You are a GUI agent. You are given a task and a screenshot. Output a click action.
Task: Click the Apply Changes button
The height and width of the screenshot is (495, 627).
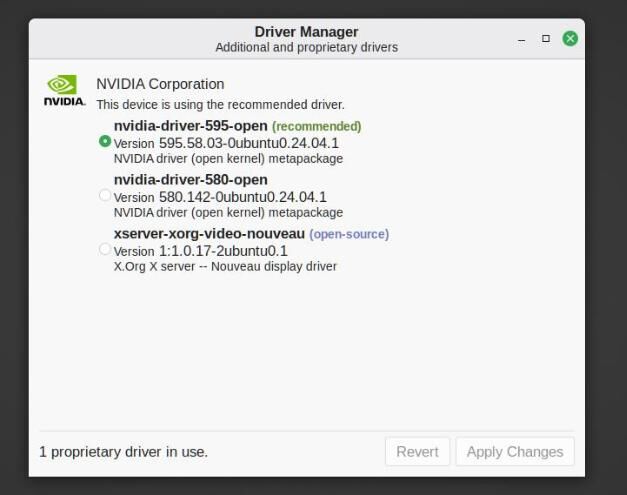pyautogui.click(x=515, y=452)
